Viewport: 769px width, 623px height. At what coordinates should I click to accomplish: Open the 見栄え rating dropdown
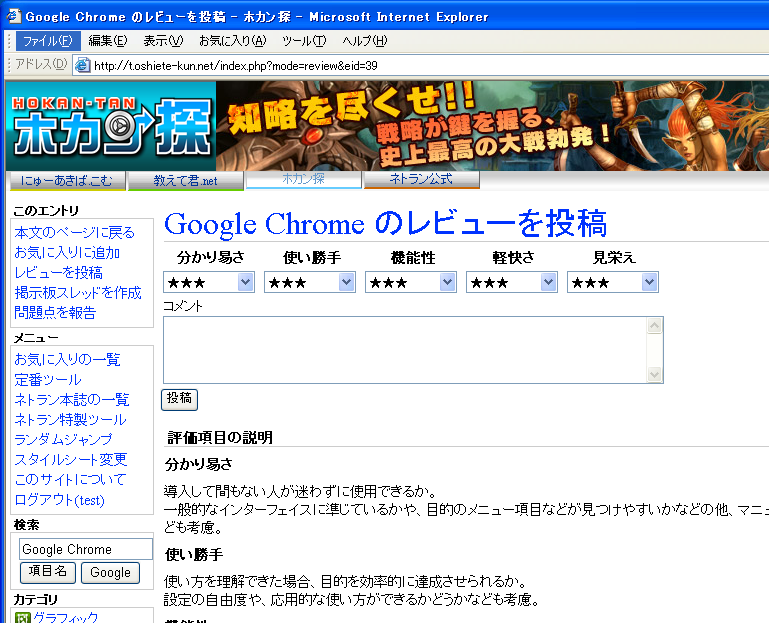coord(613,282)
